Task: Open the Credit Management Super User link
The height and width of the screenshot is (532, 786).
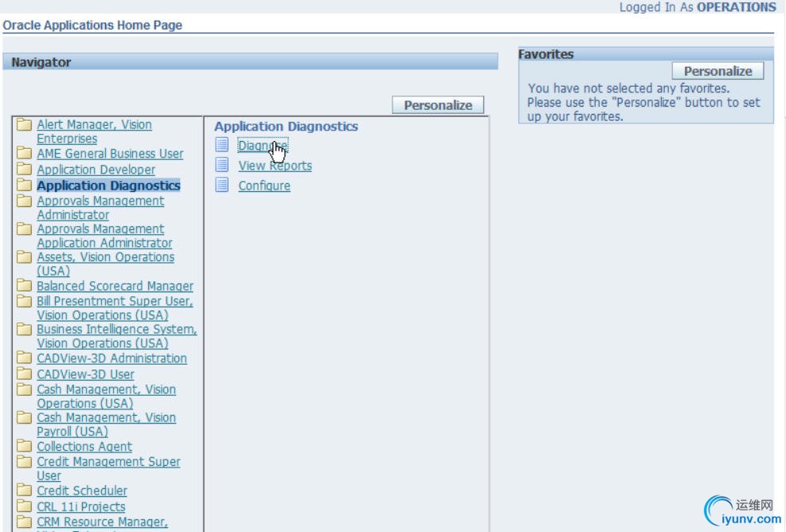Action: 108,468
